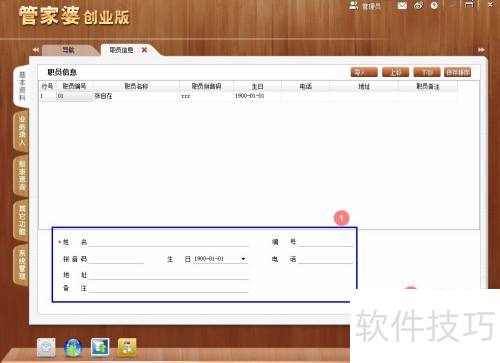This screenshot has width=500, height=363.
Task: Click the 保存排序 button
Action: click(458, 72)
